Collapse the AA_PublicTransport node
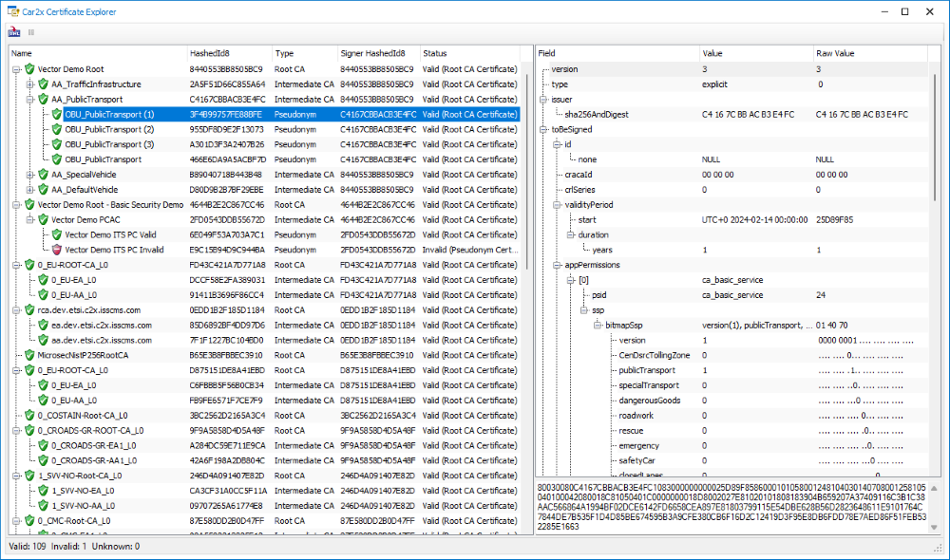950x560 pixels. point(29,100)
